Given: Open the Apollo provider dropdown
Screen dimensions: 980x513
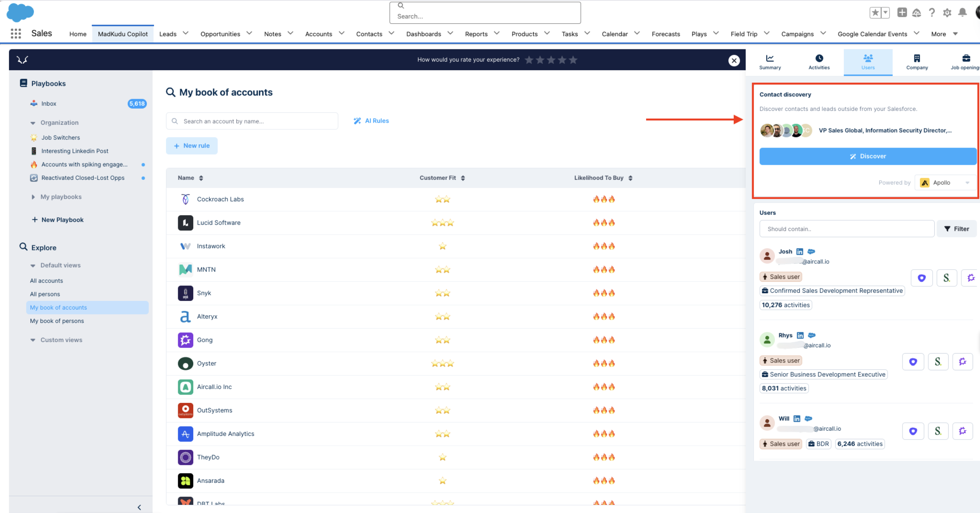Looking at the screenshot, I should tap(945, 183).
